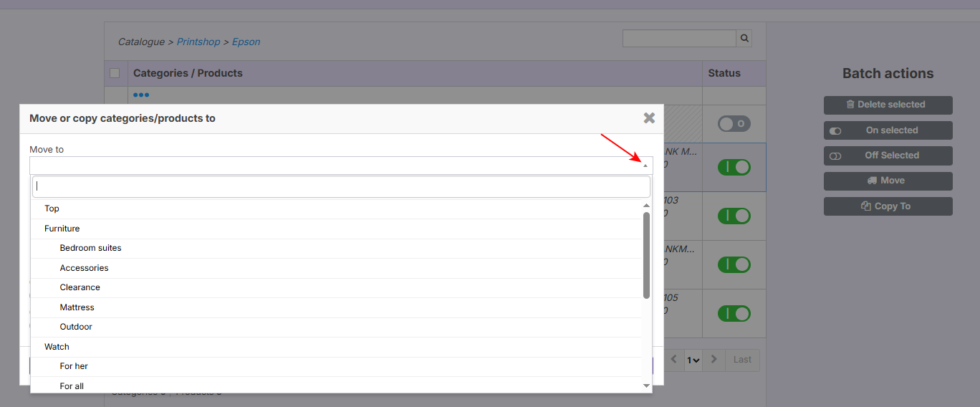This screenshot has height=407, width=980.
Task: Click the Delete selected trash button
Action: coord(888,105)
